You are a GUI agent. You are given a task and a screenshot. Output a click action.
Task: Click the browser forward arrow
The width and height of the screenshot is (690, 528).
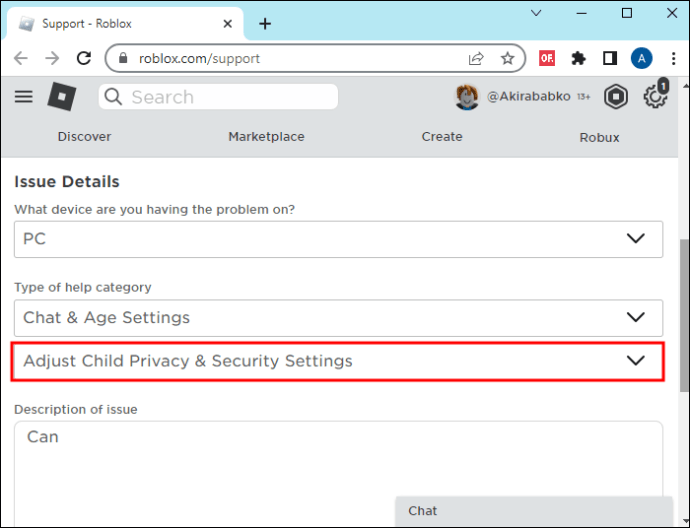tap(52, 58)
